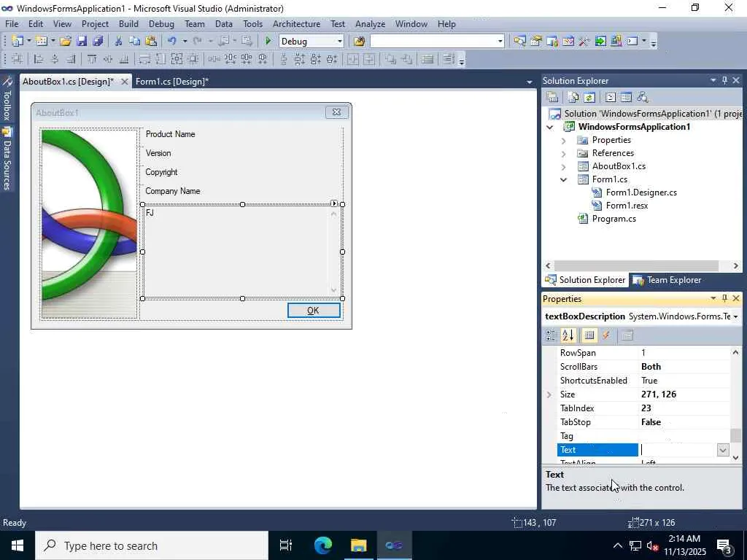Show Events with the lightning bolt icon
The image size is (747, 560).
[x=606, y=335]
